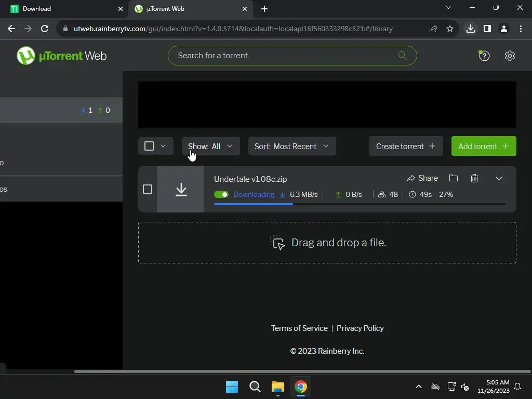Click the peers icon in torrent status
Viewport: 532px width, 399px height.
(382, 194)
